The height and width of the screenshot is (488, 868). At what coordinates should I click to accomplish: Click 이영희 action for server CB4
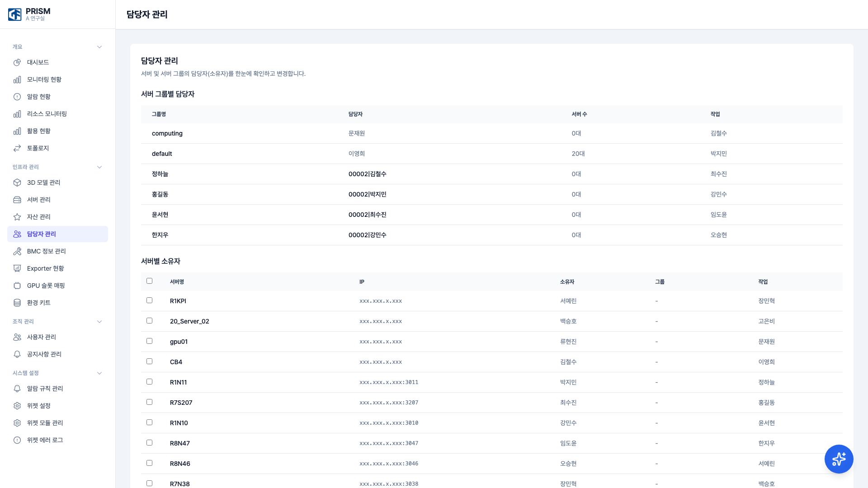pos(767,362)
